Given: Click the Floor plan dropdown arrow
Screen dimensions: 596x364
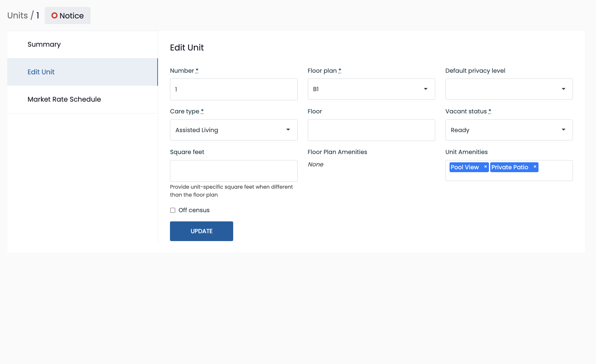Looking at the screenshot, I should coord(426,89).
